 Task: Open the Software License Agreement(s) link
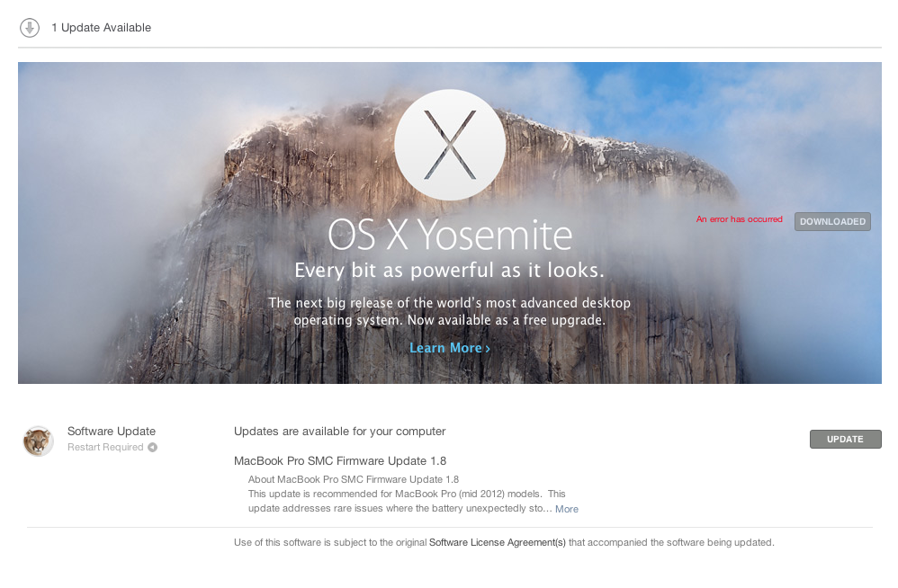click(497, 542)
